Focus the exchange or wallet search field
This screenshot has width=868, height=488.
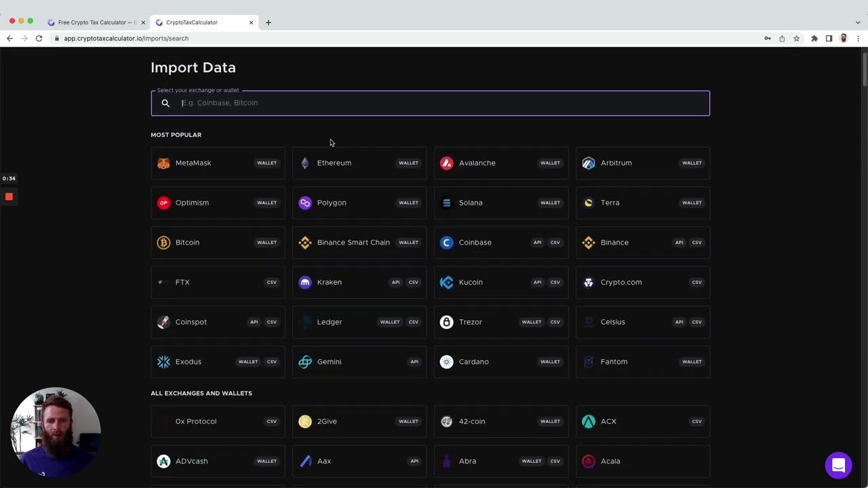tap(431, 103)
